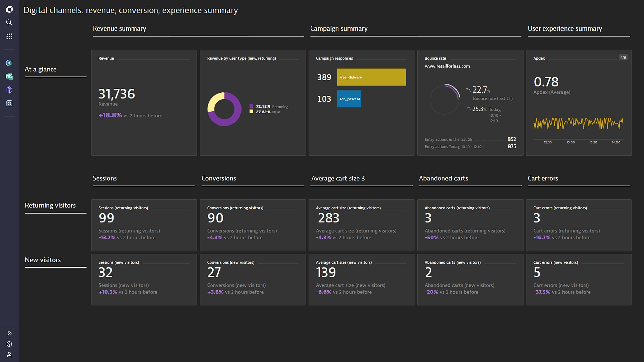This screenshot has height=362, width=644.
Task: Click the 1m interval badge on Apdex
Action: pos(623,57)
